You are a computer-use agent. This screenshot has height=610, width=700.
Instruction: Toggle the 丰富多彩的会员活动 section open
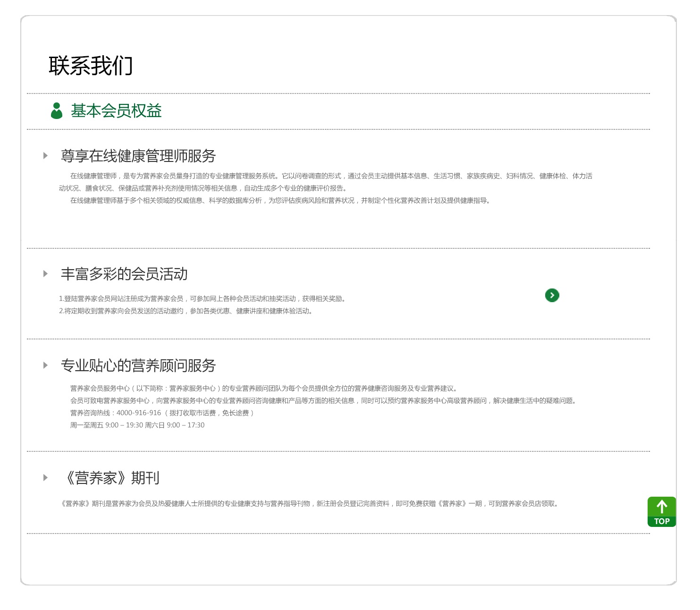pyautogui.click(x=125, y=273)
